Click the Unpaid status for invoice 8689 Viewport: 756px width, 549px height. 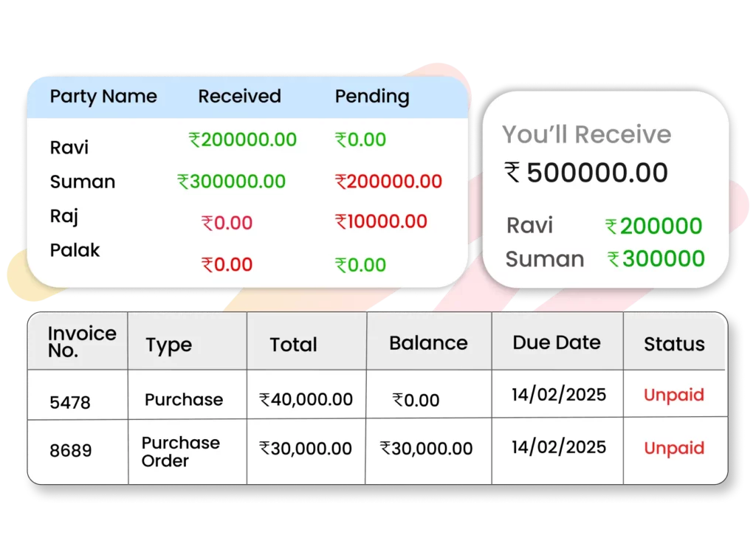(x=673, y=448)
